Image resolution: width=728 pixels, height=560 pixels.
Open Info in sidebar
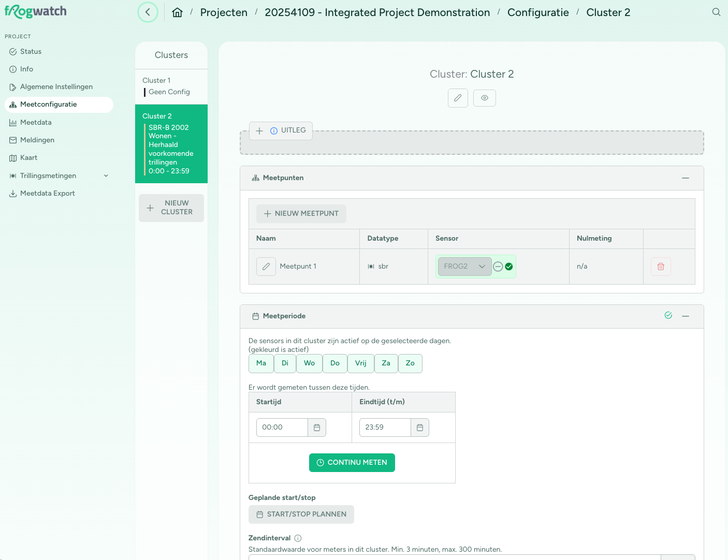59,69
